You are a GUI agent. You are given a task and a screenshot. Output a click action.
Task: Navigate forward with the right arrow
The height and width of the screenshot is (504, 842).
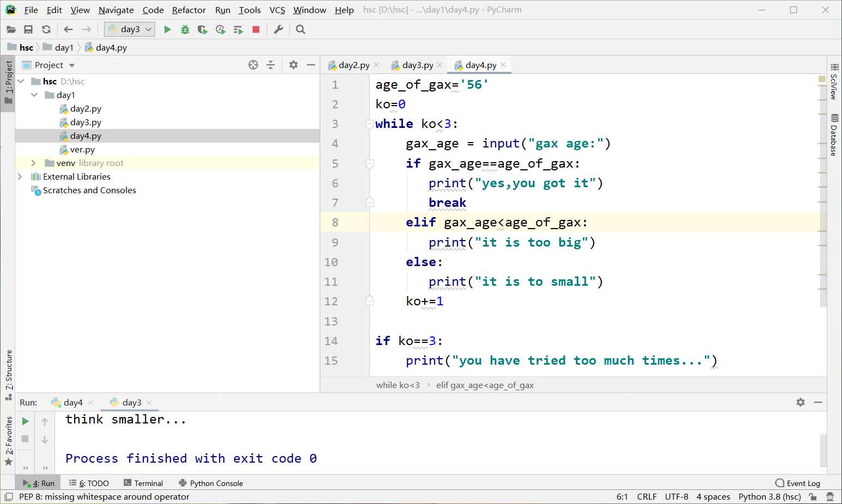coord(87,29)
